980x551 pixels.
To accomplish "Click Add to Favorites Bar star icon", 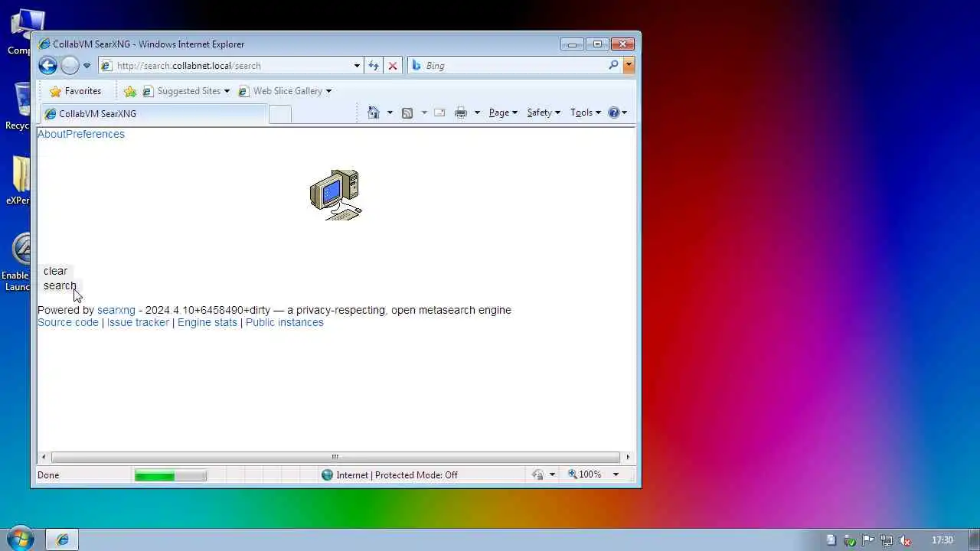I will [130, 91].
